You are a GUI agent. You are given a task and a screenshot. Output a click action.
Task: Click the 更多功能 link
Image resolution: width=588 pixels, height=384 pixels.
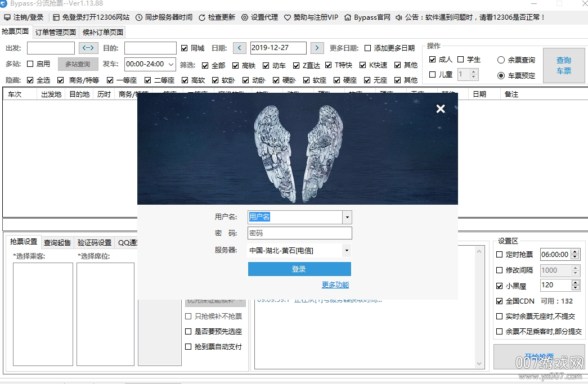point(335,285)
